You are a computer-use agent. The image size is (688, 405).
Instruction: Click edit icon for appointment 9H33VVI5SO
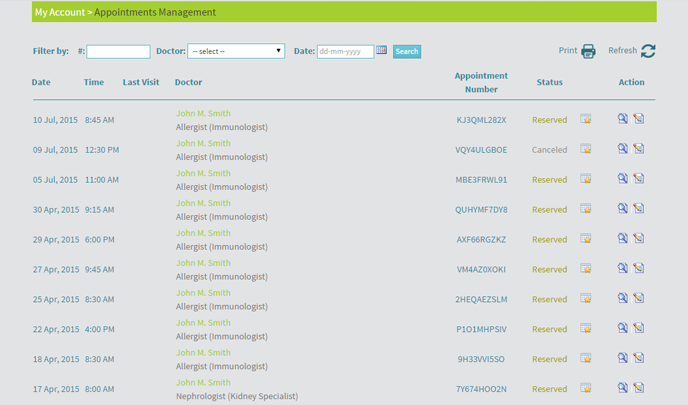(x=639, y=358)
